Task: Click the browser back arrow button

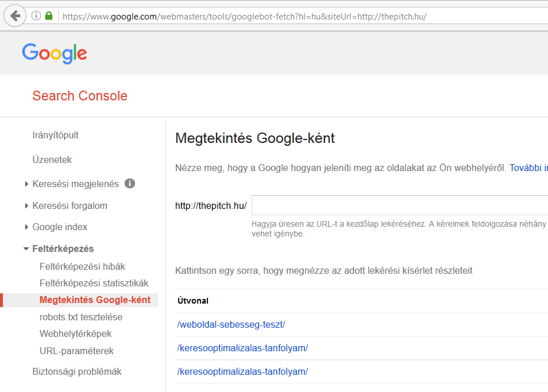Action: click(15, 15)
